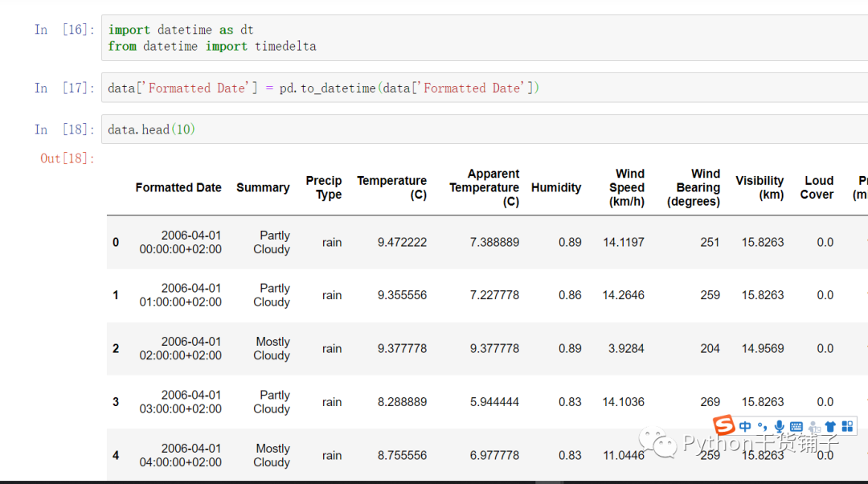This screenshot has width=868, height=484.
Task: Click temperature value 8.288889
Action: click(x=403, y=401)
